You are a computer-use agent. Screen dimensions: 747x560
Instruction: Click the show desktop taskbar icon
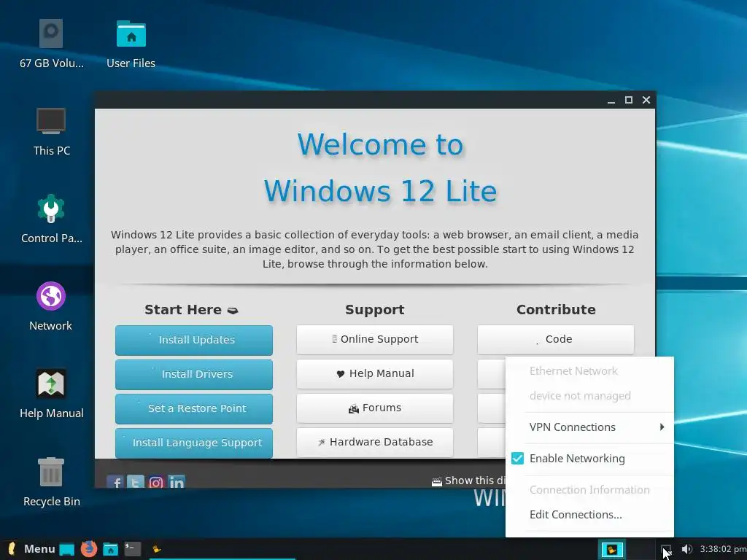point(66,550)
